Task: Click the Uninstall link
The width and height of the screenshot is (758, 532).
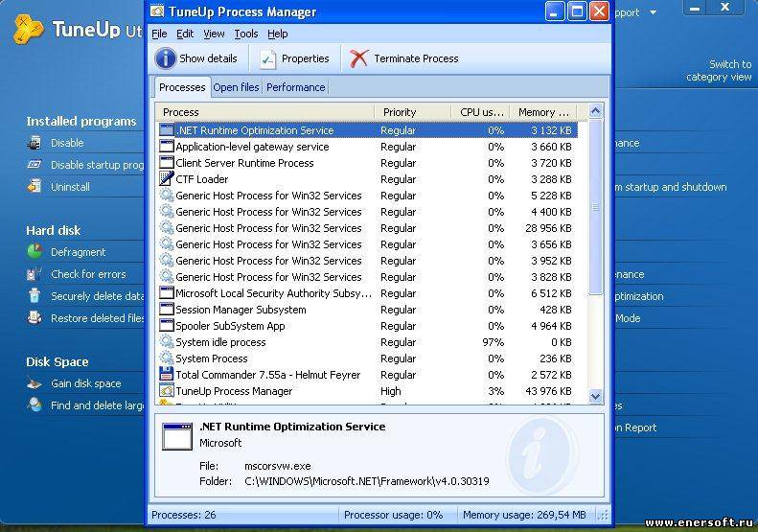Action: [x=71, y=187]
